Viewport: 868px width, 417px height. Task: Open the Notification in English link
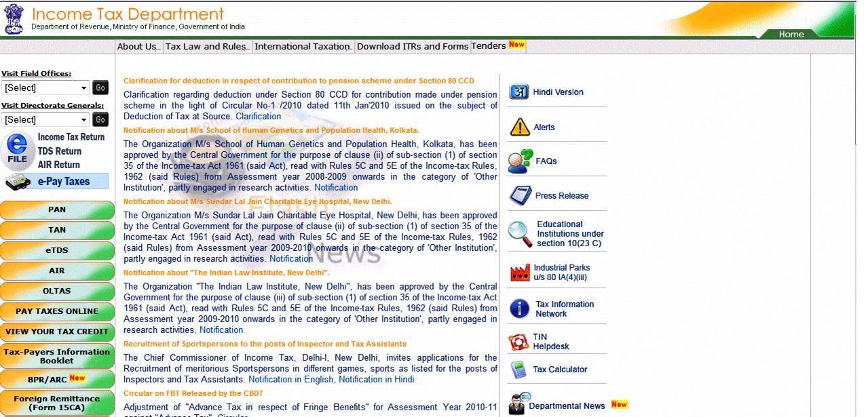click(x=291, y=379)
